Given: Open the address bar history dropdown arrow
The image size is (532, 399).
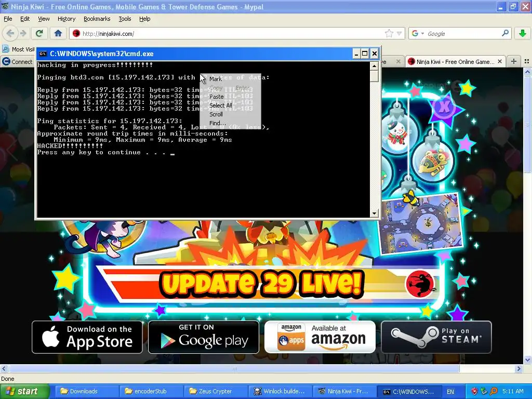Looking at the screenshot, I should pos(400,34).
